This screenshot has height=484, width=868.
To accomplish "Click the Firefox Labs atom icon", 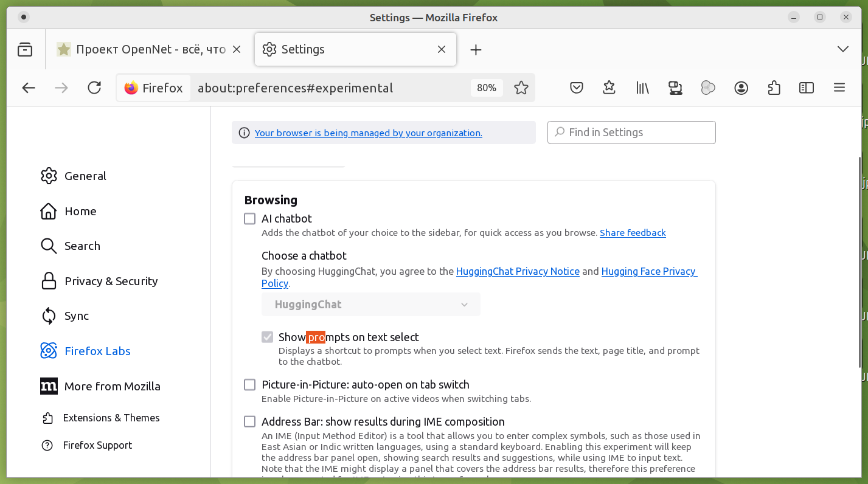I will click(49, 351).
